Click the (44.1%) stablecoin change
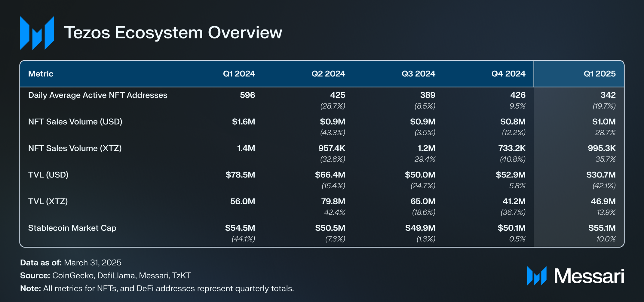The image size is (644, 302). pos(244,239)
